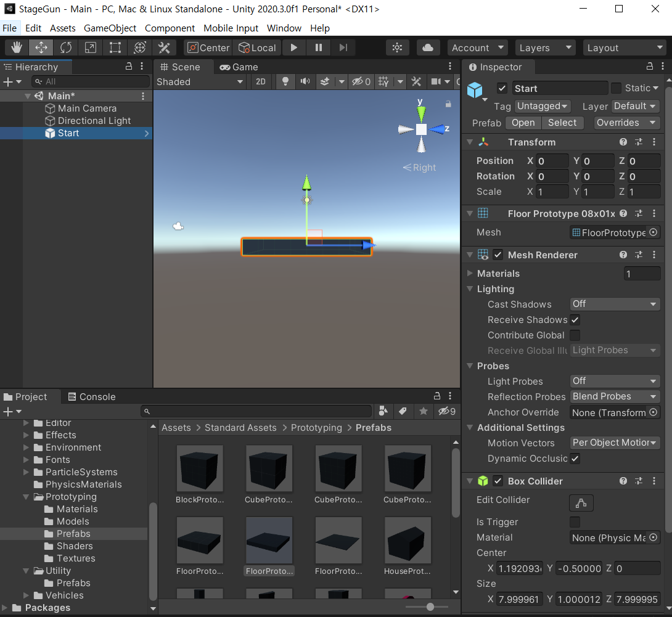Open the Layer dropdown Default
The width and height of the screenshot is (672, 617).
636,106
